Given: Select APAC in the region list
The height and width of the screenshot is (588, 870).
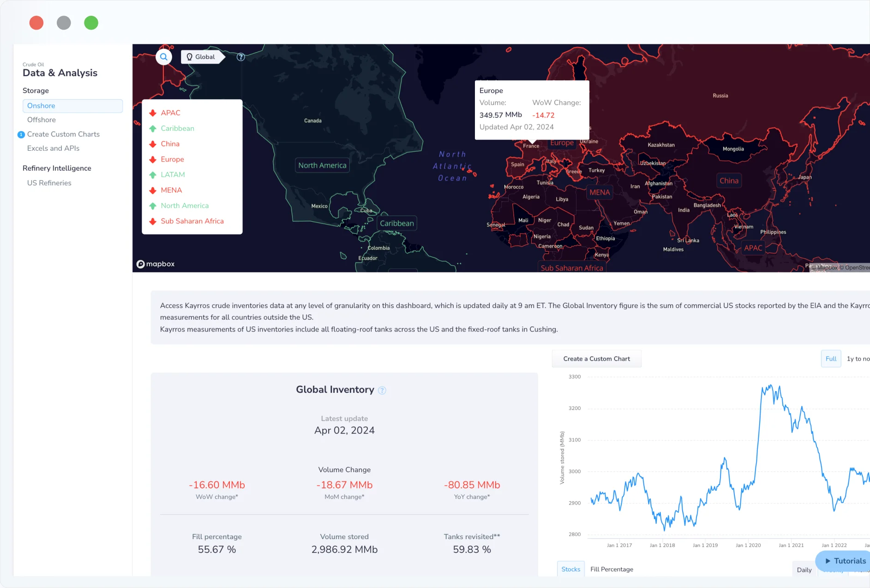Looking at the screenshot, I should pyautogui.click(x=170, y=113).
